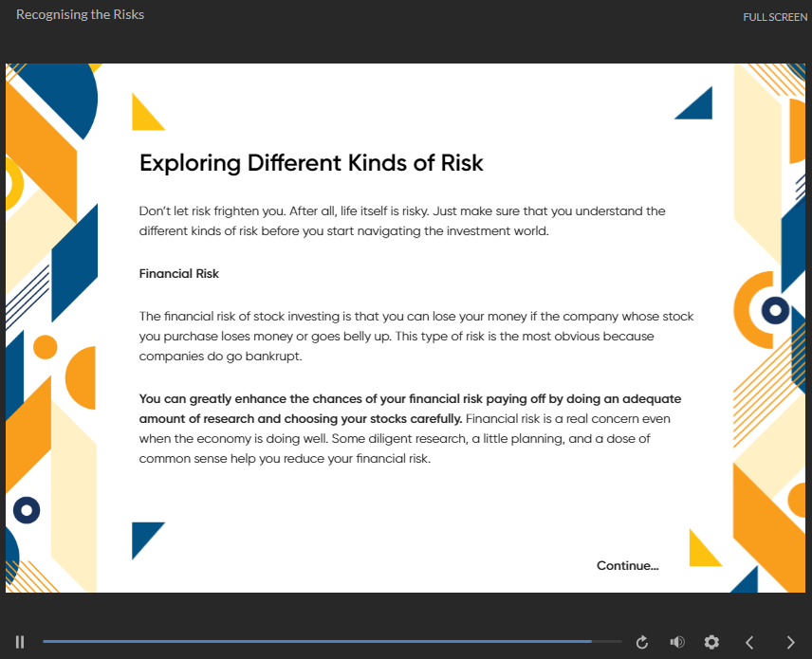Click the 'Recognising the Risks' title

coord(81,14)
